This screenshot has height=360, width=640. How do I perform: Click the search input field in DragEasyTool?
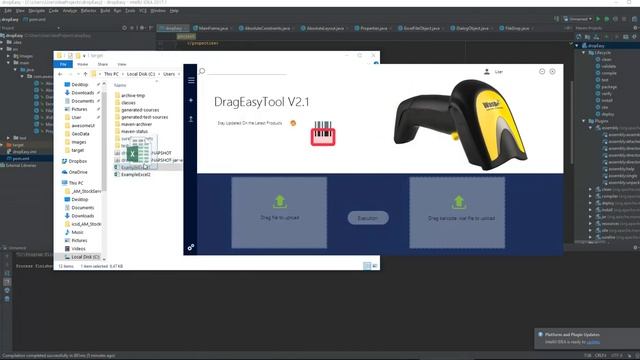(x=247, y=71)
